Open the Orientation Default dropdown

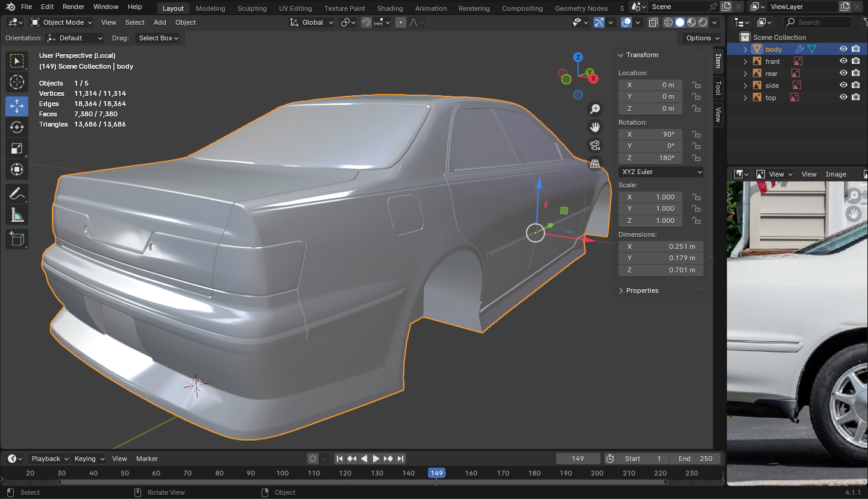pyautogui.click(x=75, y=38)
